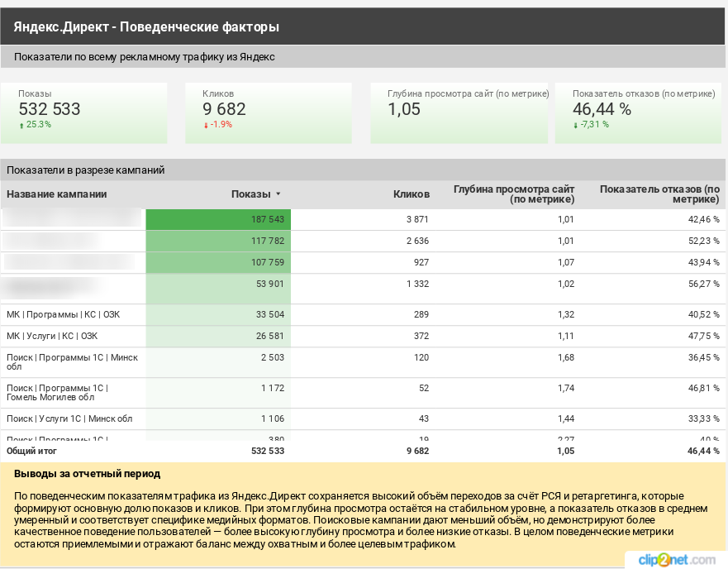Click the dark green 187 543 impressions cell

(x=218, y=219)
